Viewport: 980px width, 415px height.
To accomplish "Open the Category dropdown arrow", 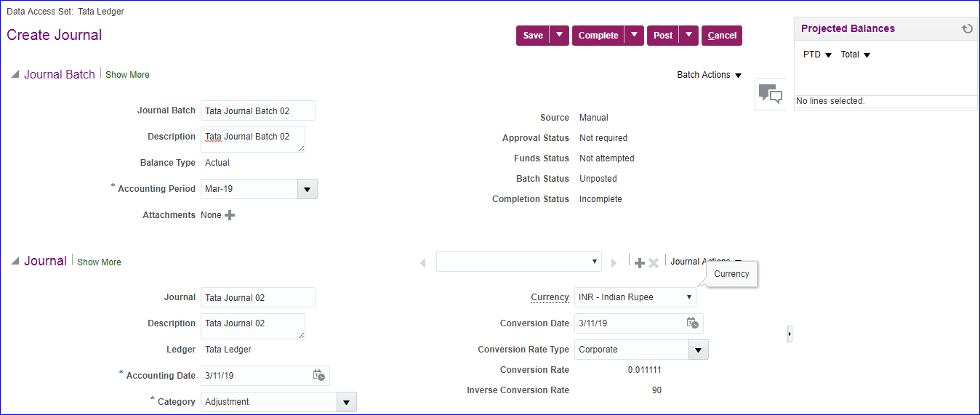I will [x=346, y=402].
